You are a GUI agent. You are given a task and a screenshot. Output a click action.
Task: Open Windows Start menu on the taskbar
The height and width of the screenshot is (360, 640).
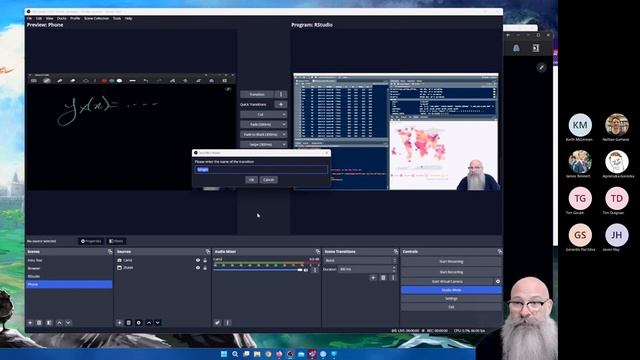coord(224,354)
